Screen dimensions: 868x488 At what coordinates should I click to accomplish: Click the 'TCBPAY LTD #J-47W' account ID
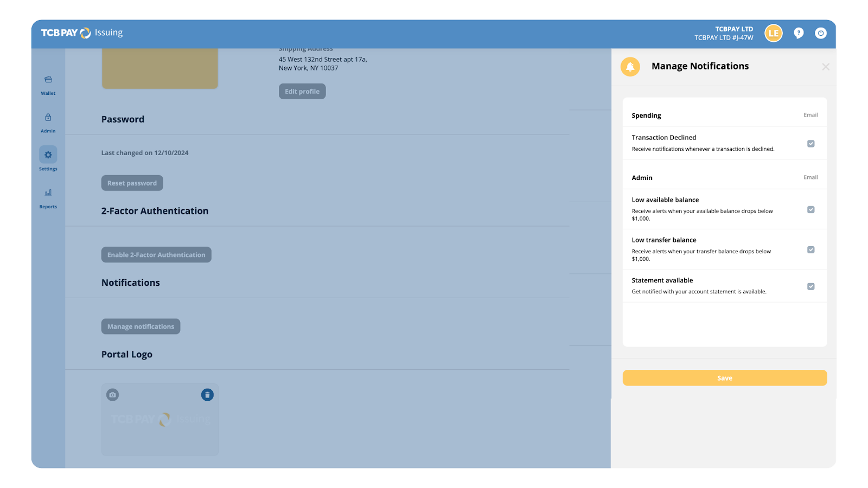(724, 38)
